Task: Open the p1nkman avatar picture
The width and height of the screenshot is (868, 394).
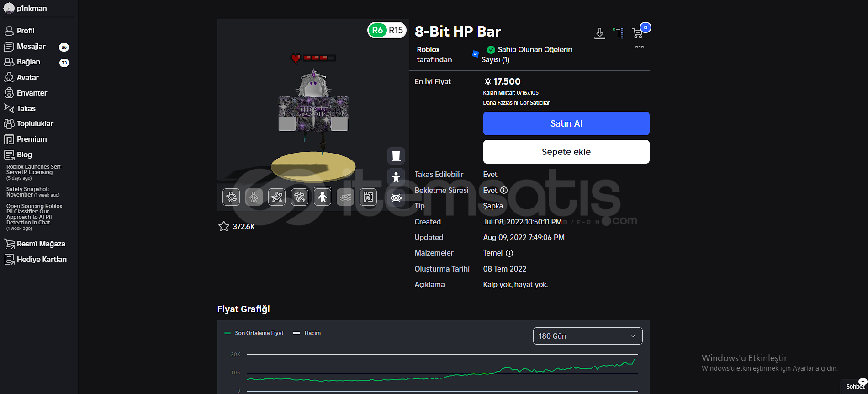Action: [x=9, y=8]
